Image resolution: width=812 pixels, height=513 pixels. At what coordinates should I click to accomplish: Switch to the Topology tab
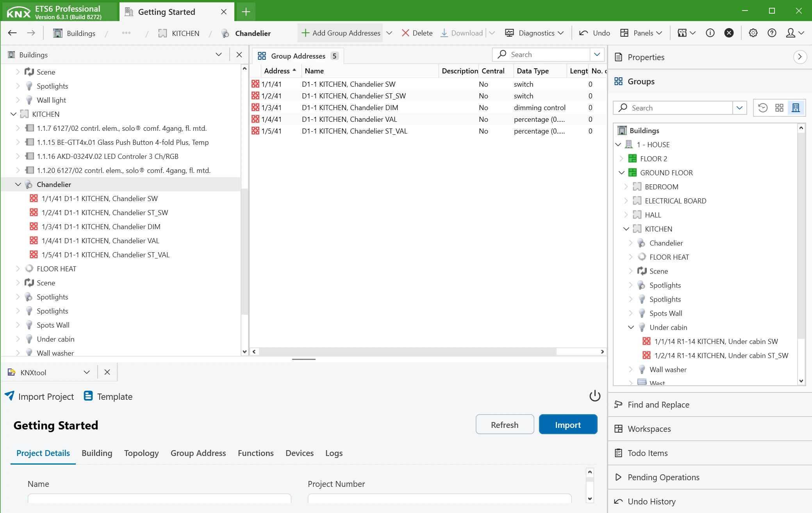(141, 453)
